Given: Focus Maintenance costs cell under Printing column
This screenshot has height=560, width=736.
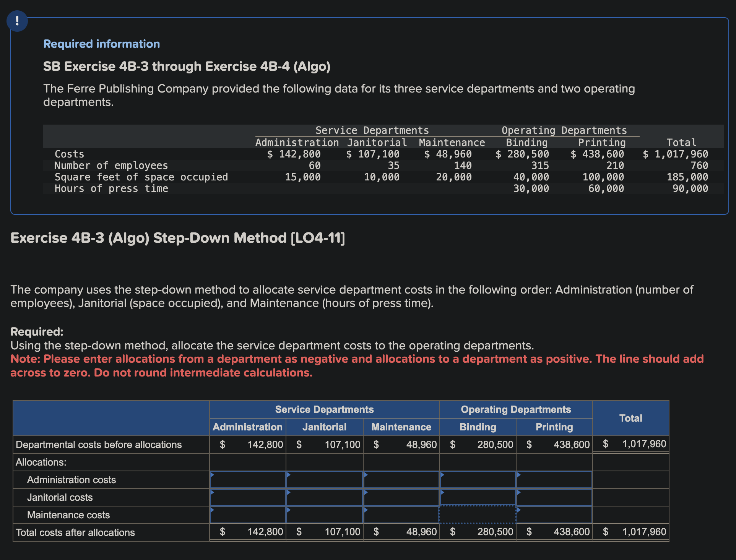Looking at the screenshot, I should click(x=554, y=515).
